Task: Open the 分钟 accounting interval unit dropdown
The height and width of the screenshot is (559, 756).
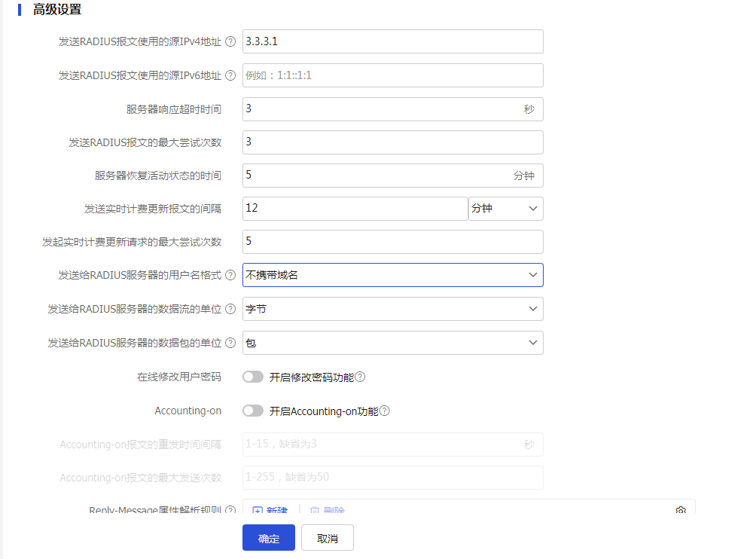Action: 505,209
